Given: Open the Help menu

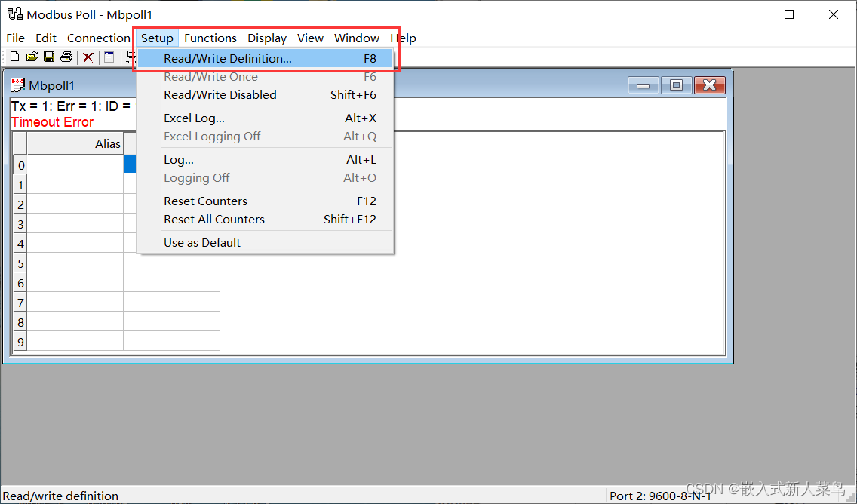Looking at the screenshot, I should click(404, 38).
